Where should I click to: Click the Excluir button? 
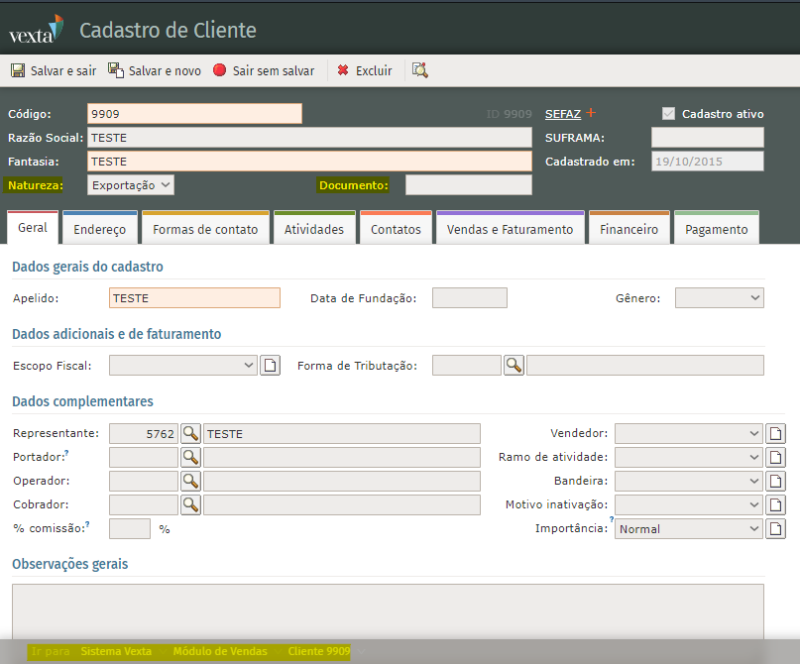(x=364, y=71)
